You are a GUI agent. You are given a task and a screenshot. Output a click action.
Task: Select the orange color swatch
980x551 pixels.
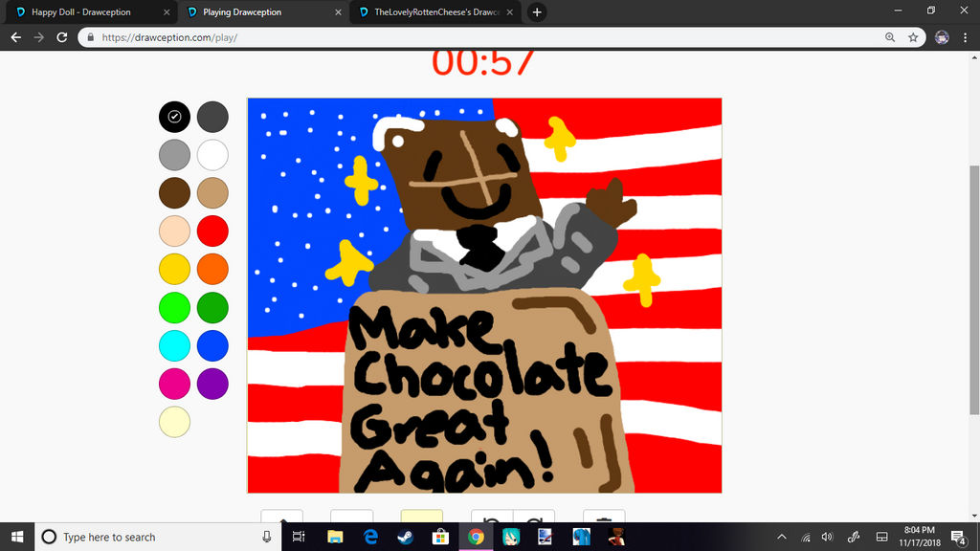(212, 269)
